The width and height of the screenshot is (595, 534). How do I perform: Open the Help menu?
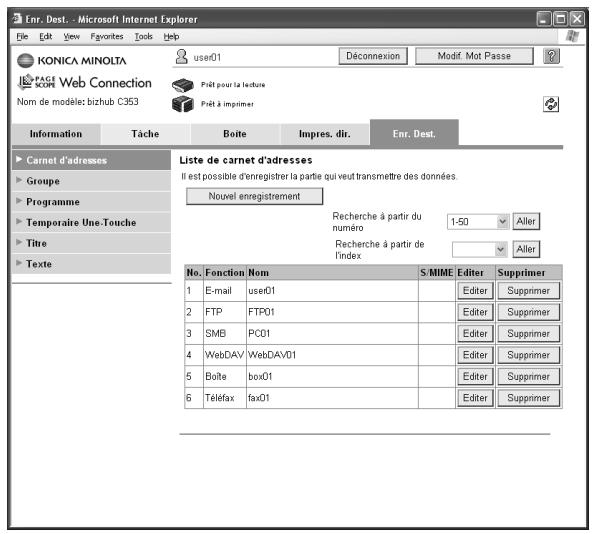point(171,36)
